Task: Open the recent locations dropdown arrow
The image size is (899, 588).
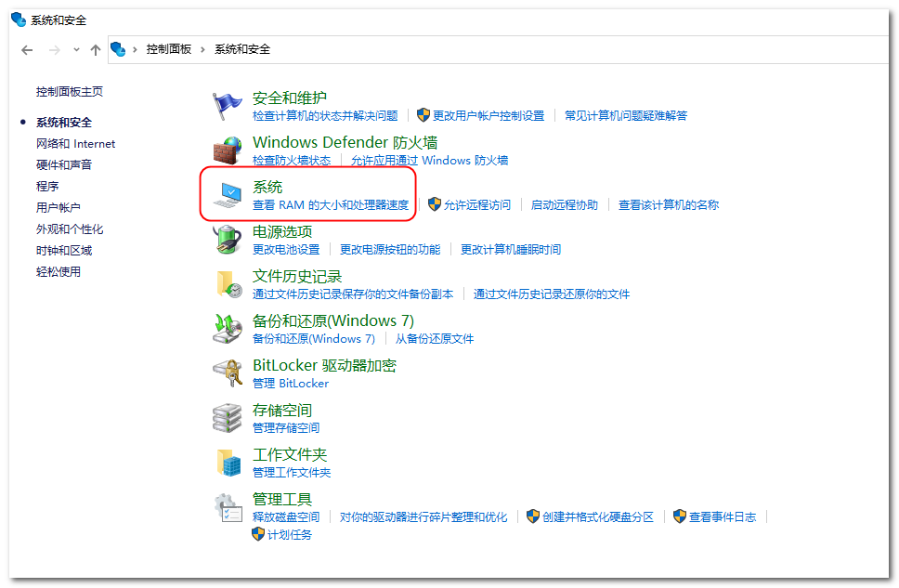Action: coord(76,49)
